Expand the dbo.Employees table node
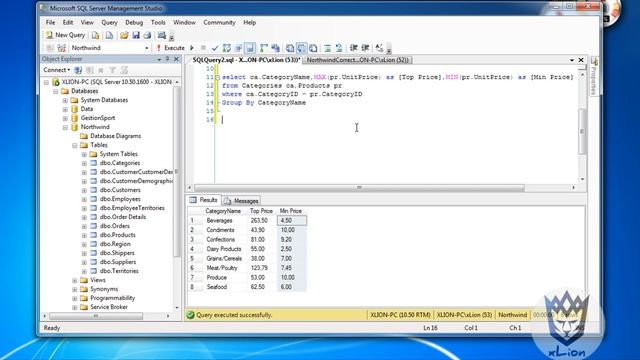The image size is (640, 360). pyautogui.click(x=84, y=199)
